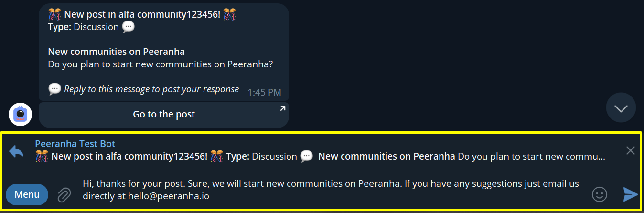
Task: Click inside the message text input field
Action: point(331,190)
